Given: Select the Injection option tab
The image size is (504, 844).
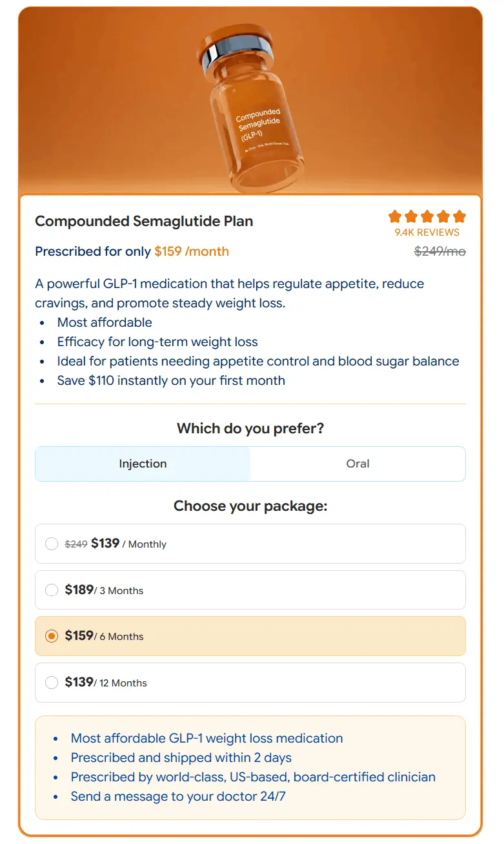Looking at the screenshot, I should click(x=143, y=464).
